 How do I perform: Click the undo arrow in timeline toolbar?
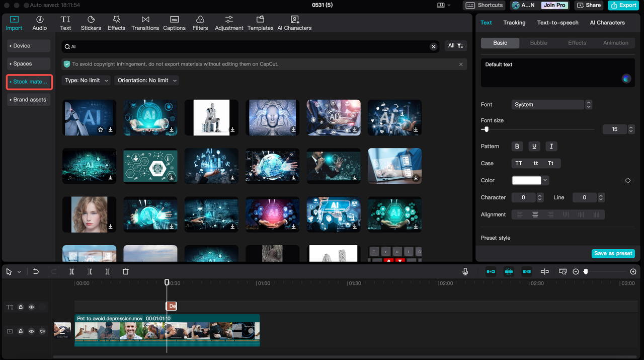tap(36, 271)
